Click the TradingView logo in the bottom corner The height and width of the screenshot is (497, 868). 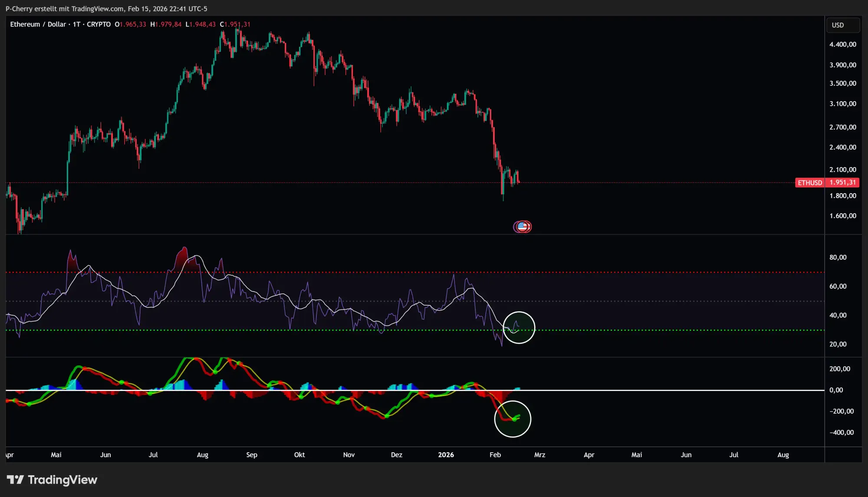coord(52,480)
